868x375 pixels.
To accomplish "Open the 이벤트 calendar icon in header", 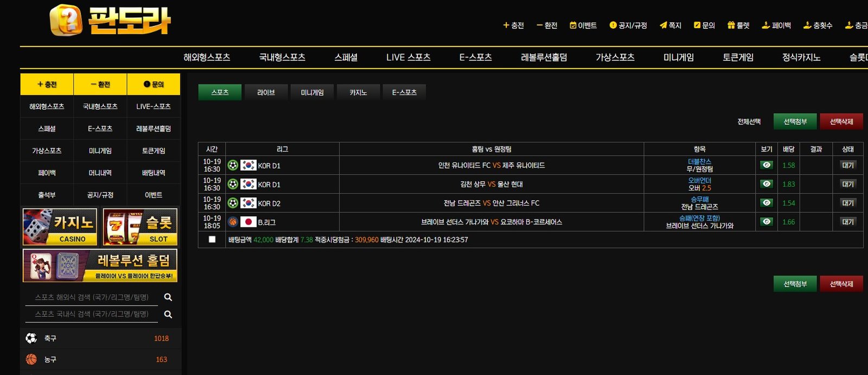I will [573, 25].
